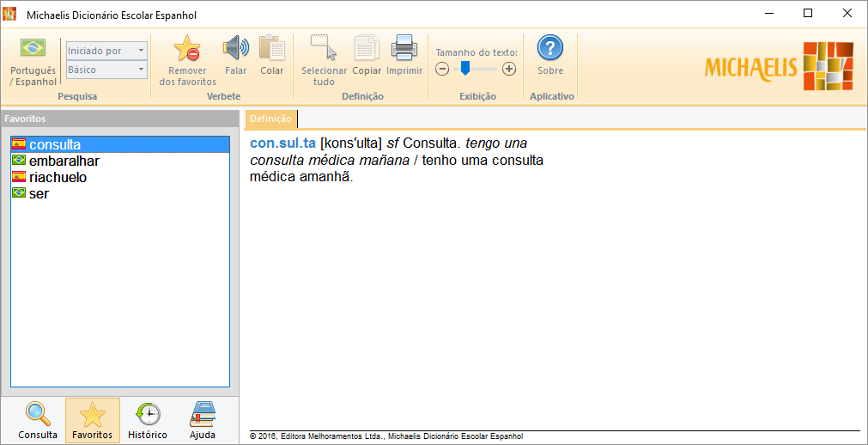The image size is (868, 445).
Task: Switch to the Favoritos pane button
Action: point(93,421)
